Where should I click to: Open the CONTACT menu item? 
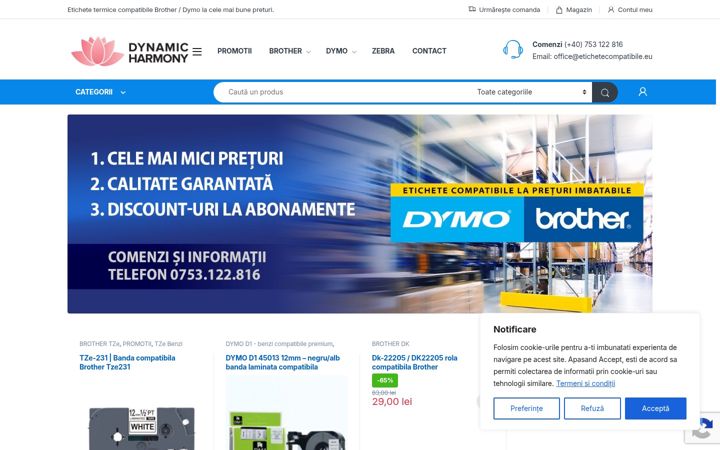429,51
